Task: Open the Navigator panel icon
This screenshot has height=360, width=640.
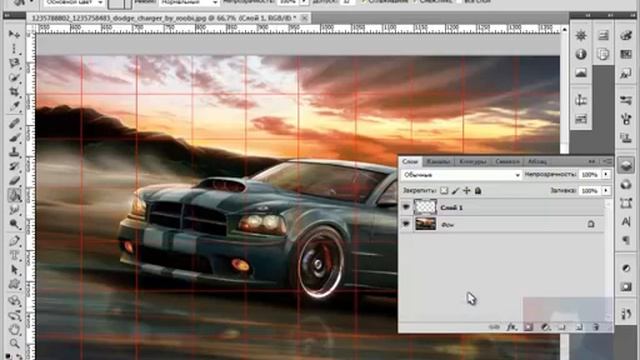Action: click(x=581, y=36)
